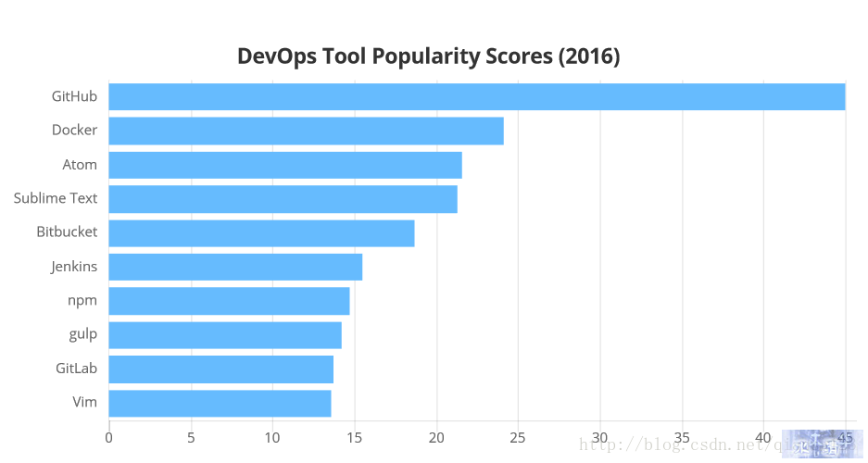Image resolution: width=868 pixels, height=463 pixels.
Task: Click the x-axis value '20'
Action: pos(436,438)
